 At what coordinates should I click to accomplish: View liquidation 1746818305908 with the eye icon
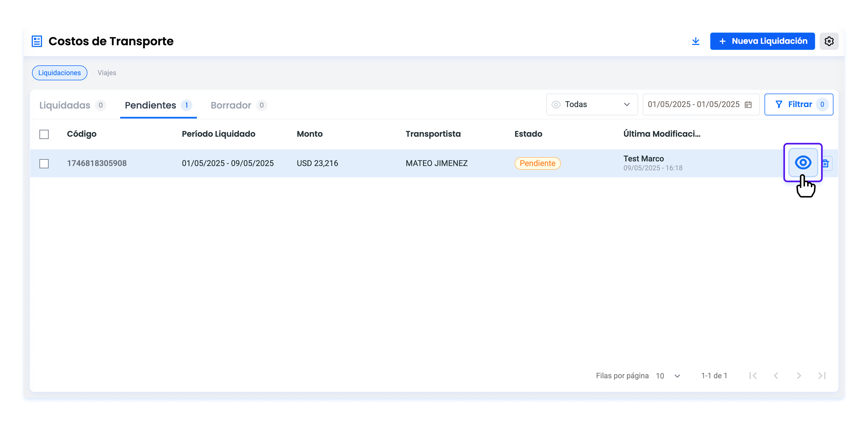click(803, 163)
